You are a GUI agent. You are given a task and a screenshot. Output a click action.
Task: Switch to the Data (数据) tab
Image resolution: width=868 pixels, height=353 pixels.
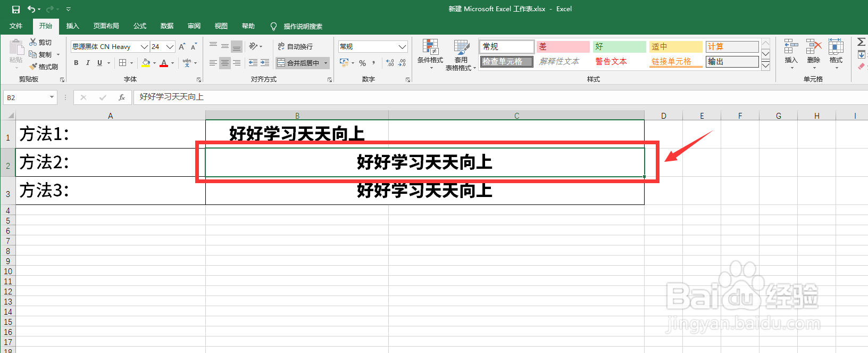[x=167, y=26]
